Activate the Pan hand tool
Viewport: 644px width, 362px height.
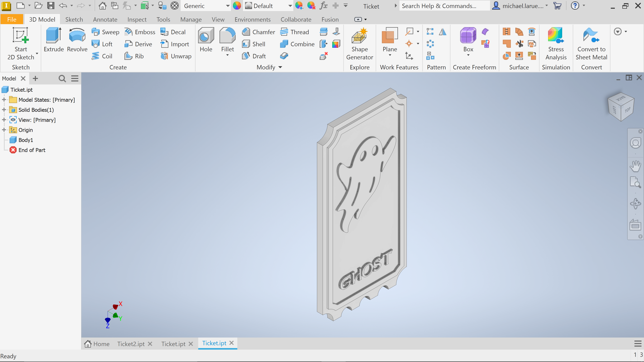click(x=635, y=166)
